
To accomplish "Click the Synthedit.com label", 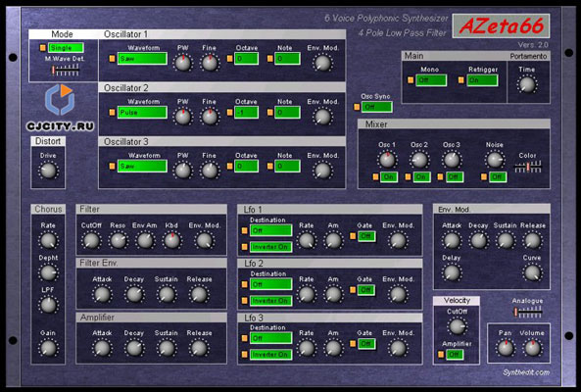I will click(x=526, y=372).
